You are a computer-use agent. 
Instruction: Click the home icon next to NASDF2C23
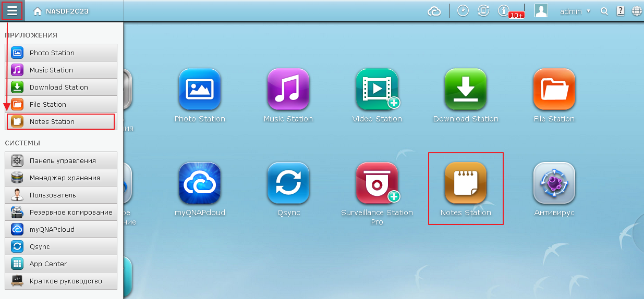tap(38, 11)
